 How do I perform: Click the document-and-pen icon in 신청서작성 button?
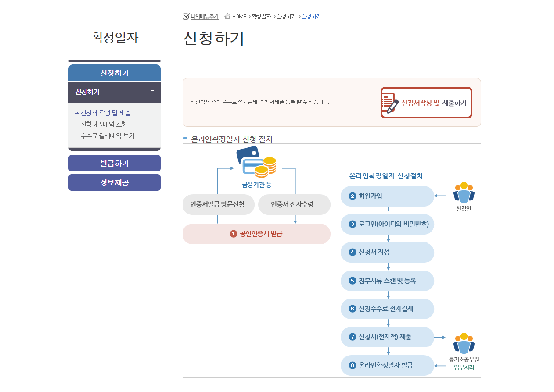(x=391, y=103)
